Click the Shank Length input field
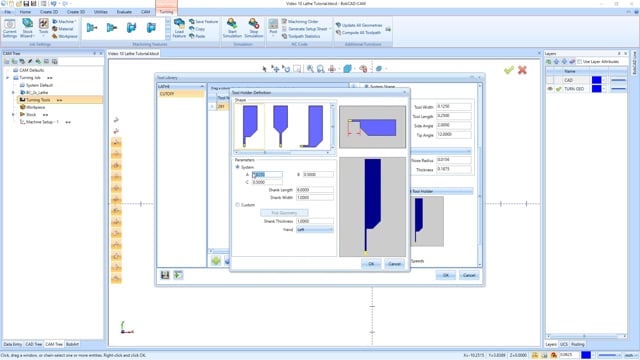This screenshot has width=640, height=360. coord(315,190)
